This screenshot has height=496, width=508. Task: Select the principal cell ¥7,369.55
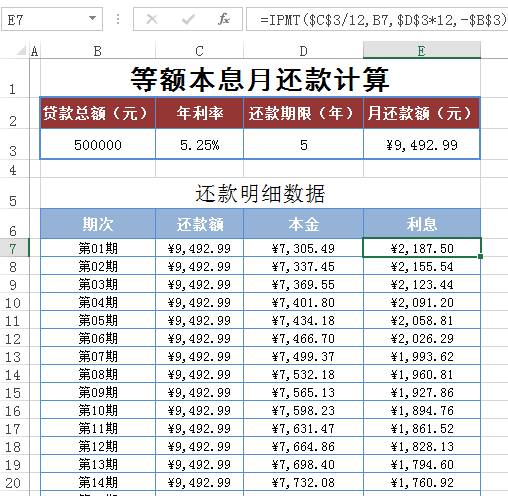click(303, 284)
